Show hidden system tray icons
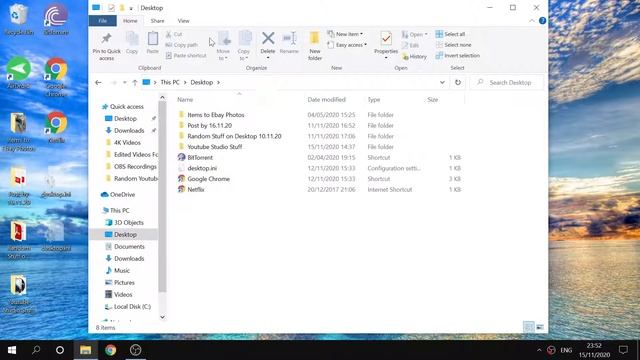This screenshot has height=360, width=640. 539,350
